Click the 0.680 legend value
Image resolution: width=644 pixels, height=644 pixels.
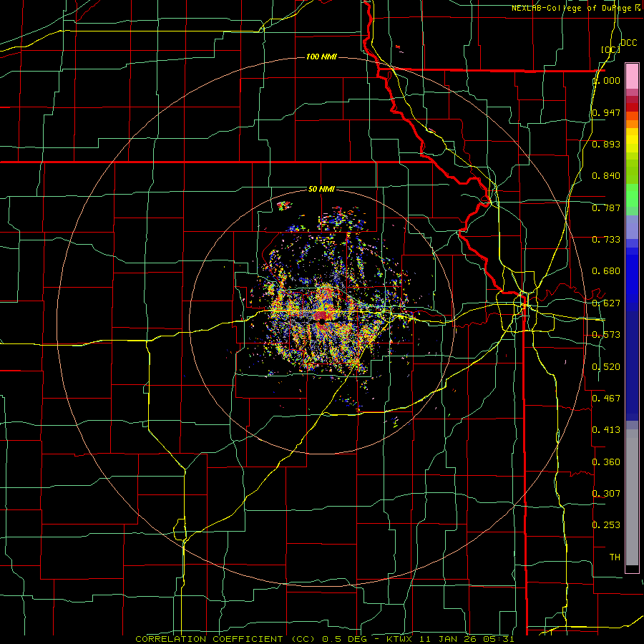tap(606, 271)
